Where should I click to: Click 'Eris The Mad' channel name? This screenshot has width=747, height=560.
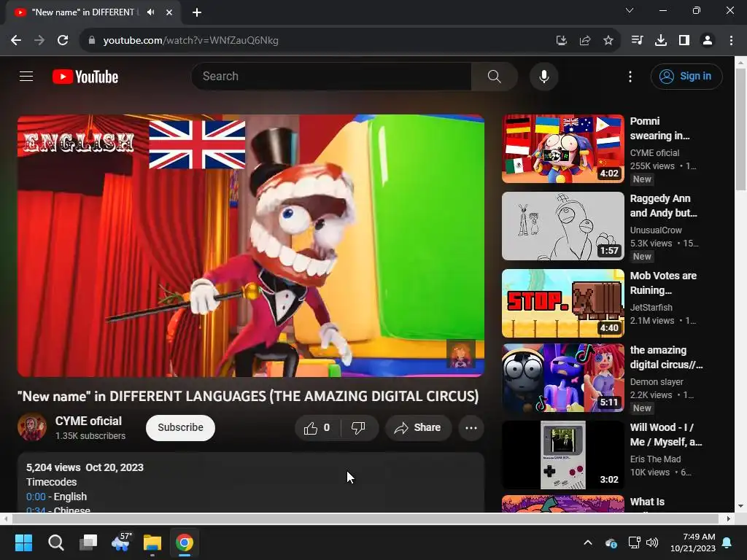655,459
